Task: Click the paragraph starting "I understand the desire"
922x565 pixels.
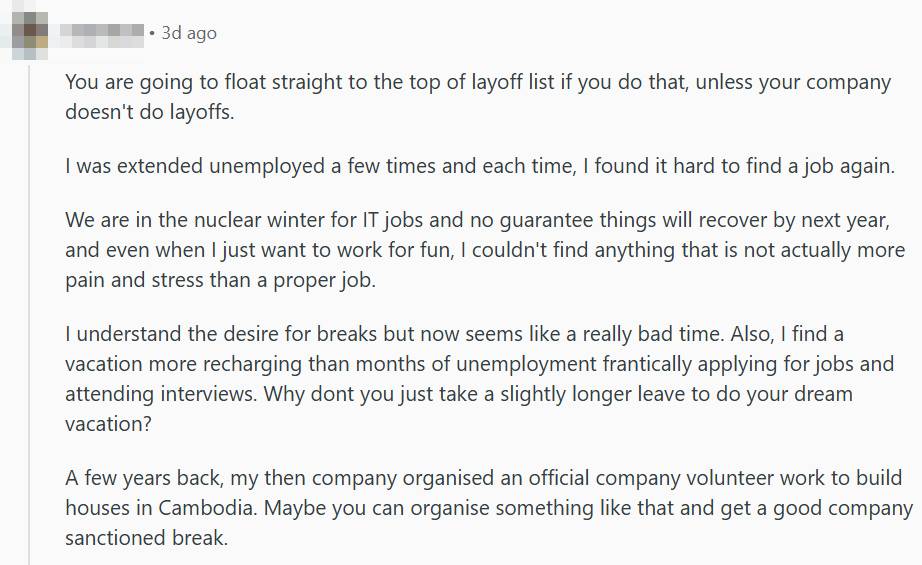Action: point(480,378)
